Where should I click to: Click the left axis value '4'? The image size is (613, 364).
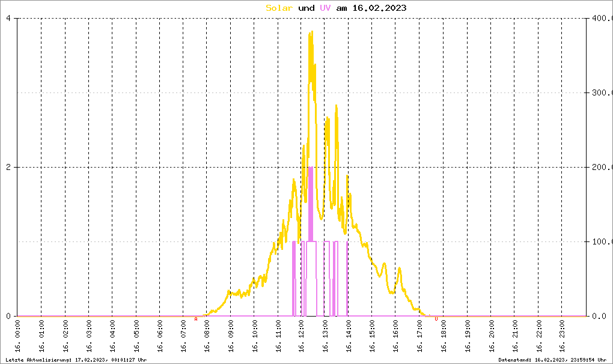tap(8, 18)
